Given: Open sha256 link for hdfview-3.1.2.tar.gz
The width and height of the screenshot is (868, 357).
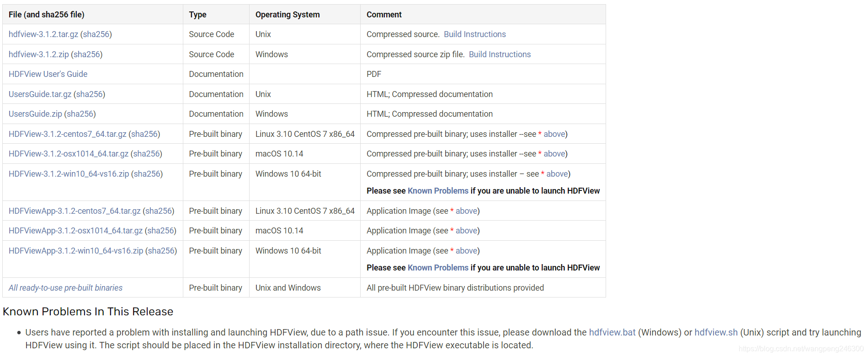Looking at the screenshot, I should (96, 34).
